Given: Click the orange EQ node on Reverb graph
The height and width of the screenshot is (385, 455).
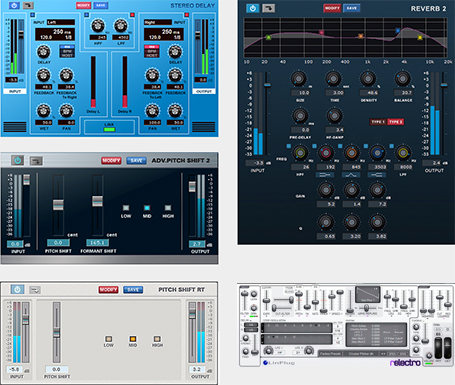Looking at the screenshot, I should (360, 36).
